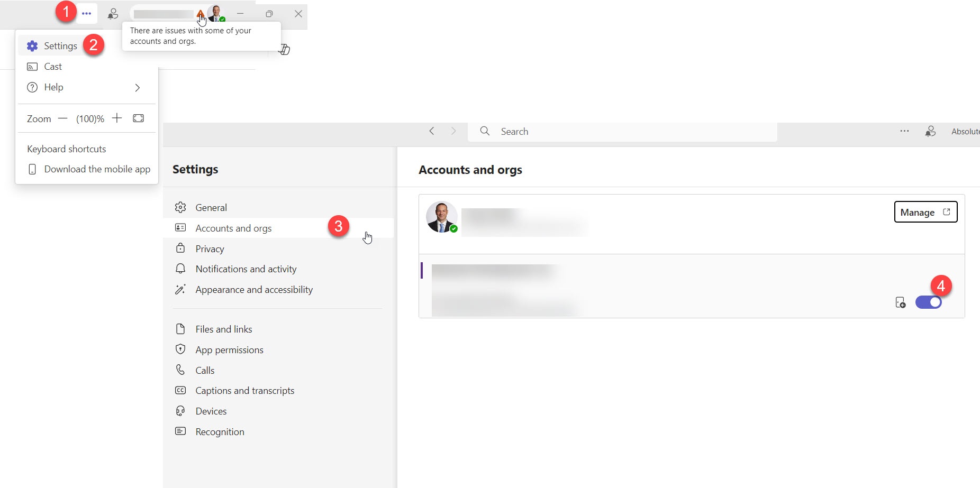This screenshot has height=488, width=980.
Task: Switch to the Privacy settings section
Action: [210, 248]
